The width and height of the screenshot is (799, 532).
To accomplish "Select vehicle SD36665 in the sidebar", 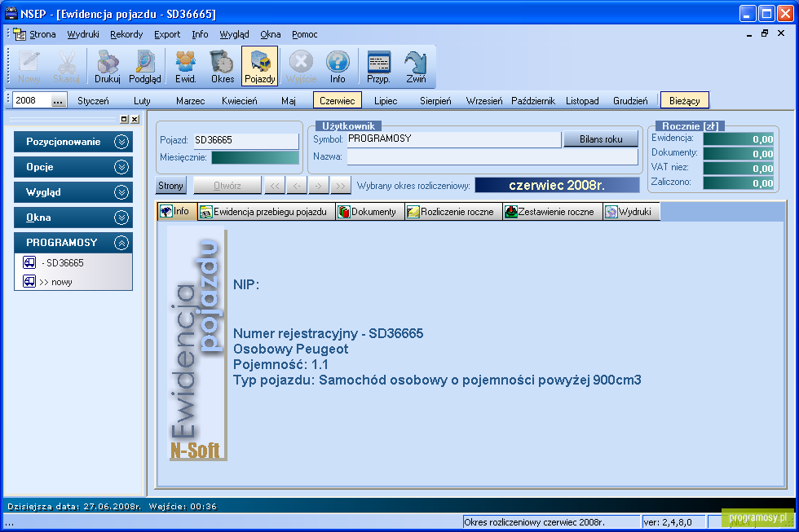I will pos(64,262).
